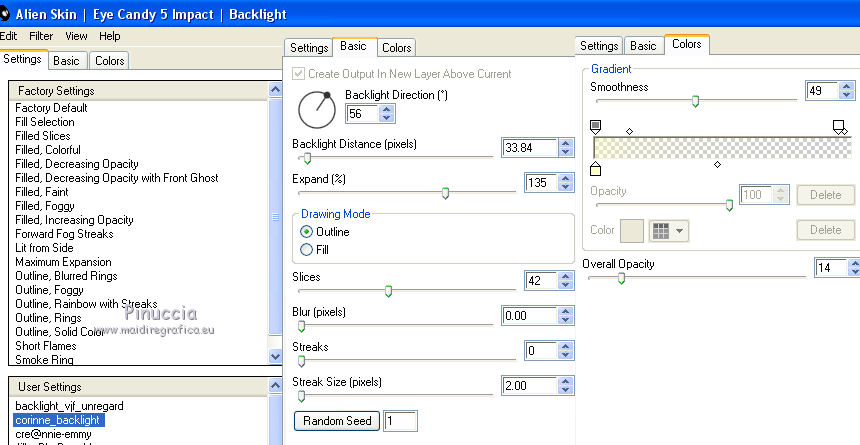Select the right opacity stop above gradient
The width and height of the screenshot is (860, 445).
(838, 127)
